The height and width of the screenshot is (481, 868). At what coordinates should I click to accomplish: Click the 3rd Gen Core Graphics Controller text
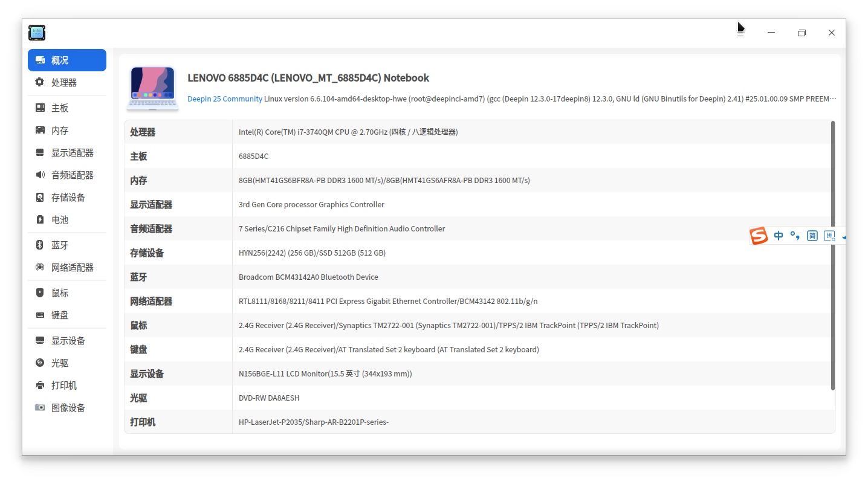coord(311,205)
